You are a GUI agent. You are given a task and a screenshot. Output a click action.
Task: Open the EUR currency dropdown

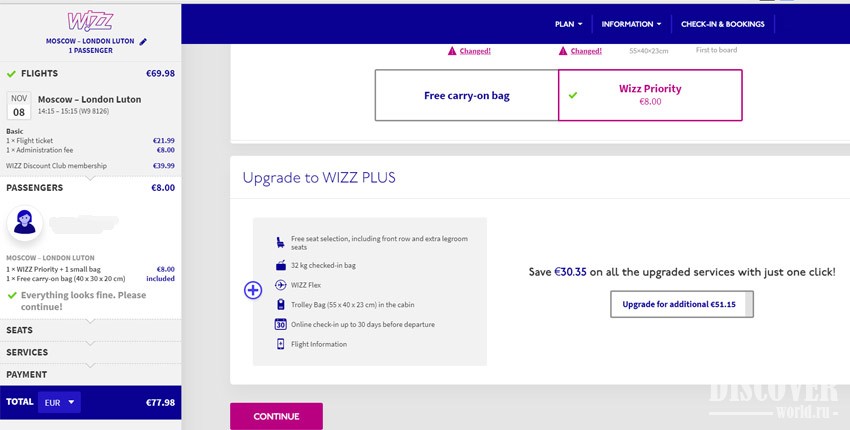[x=59, y=402]
